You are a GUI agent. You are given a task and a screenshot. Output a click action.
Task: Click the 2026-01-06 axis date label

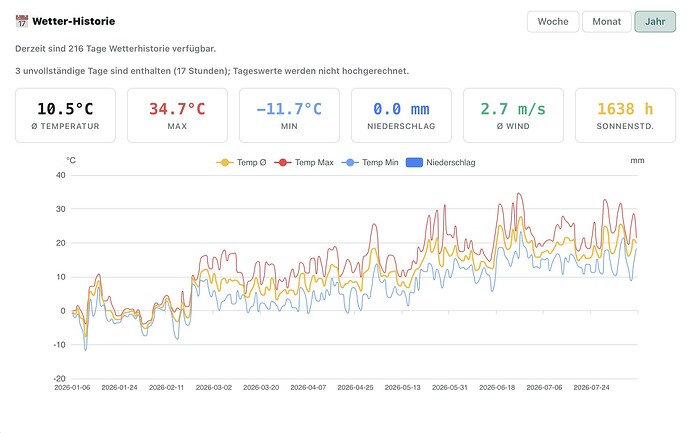72,388
